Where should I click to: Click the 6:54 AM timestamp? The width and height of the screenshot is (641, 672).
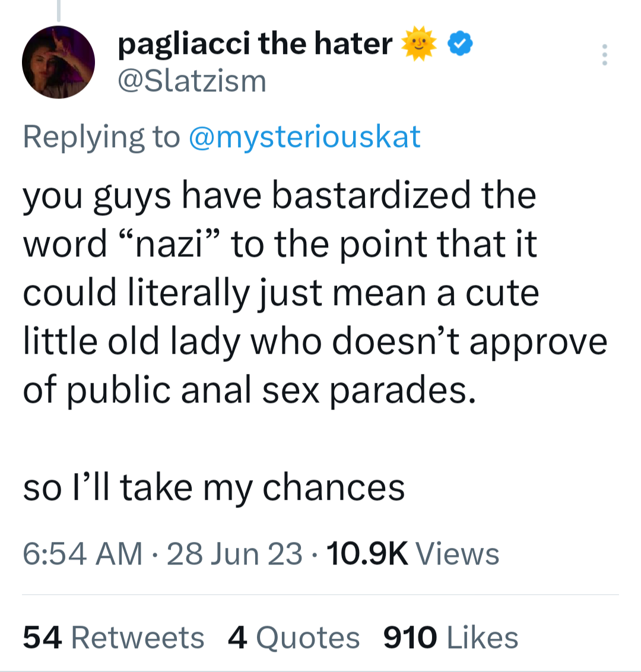(x=82, y=553)
